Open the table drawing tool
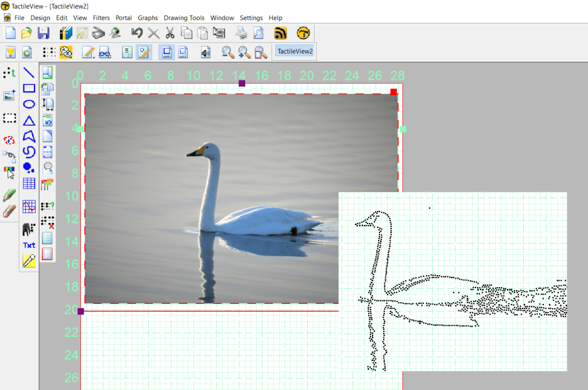 (x=28, y=182)
